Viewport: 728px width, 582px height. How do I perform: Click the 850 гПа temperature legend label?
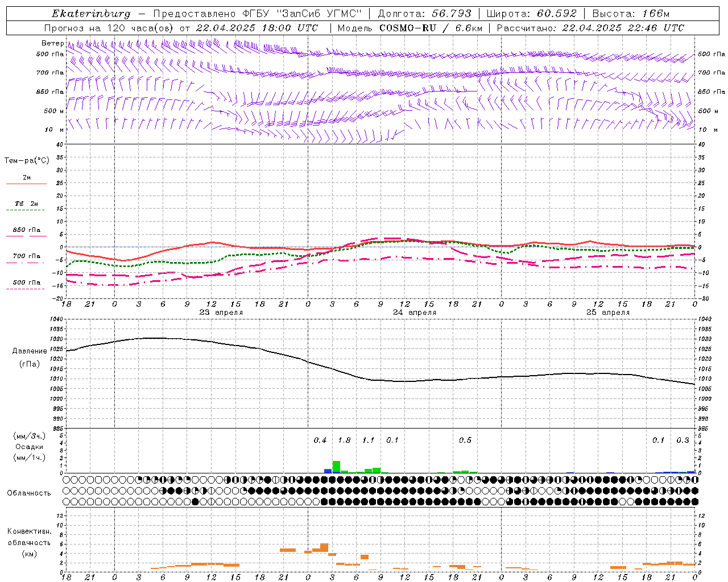pyautogui.click(x=27, y=230)
